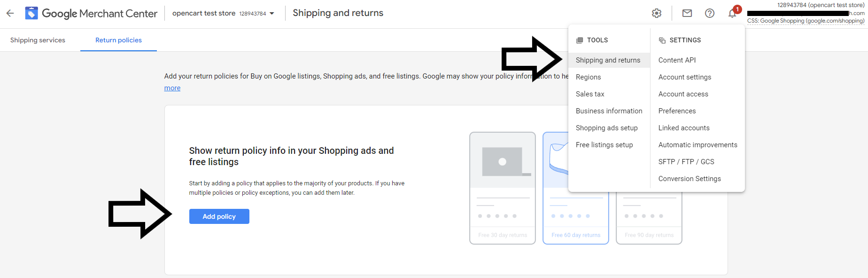Open the settings gear icon
The image size is (868, 278).
click(657, 13)
